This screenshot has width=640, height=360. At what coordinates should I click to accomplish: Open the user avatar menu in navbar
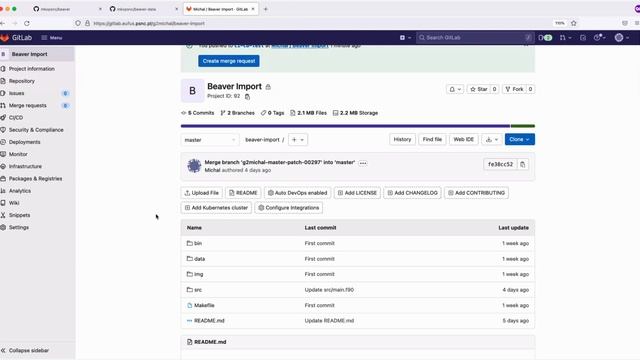pyautogui.click(x=622, y=38)
